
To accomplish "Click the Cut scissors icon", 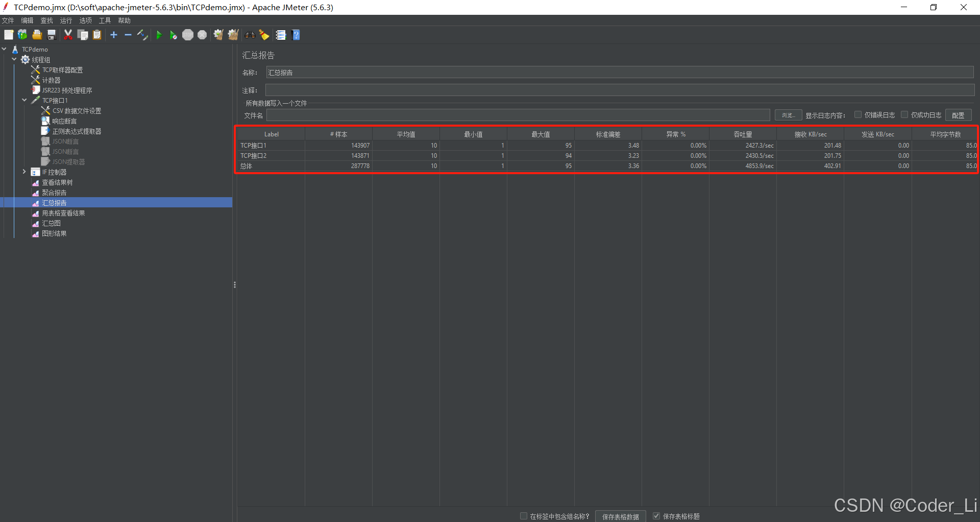I will click(68, 35).
